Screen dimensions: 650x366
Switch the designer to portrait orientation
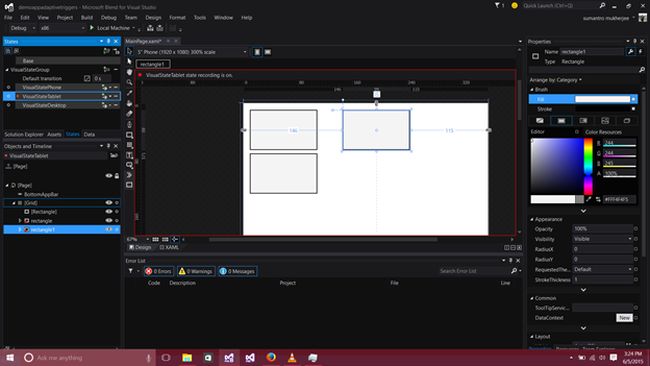pos(257,52)
